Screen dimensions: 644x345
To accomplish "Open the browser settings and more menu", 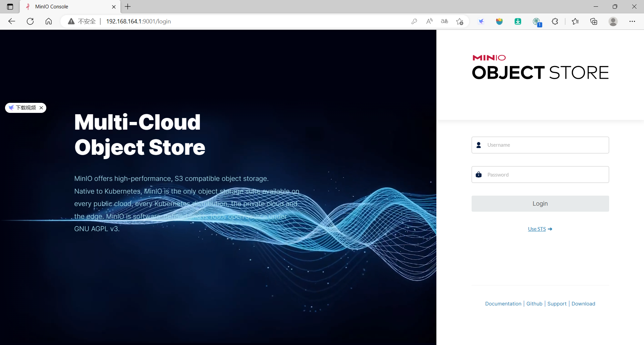I will click(x=632, y=21).
